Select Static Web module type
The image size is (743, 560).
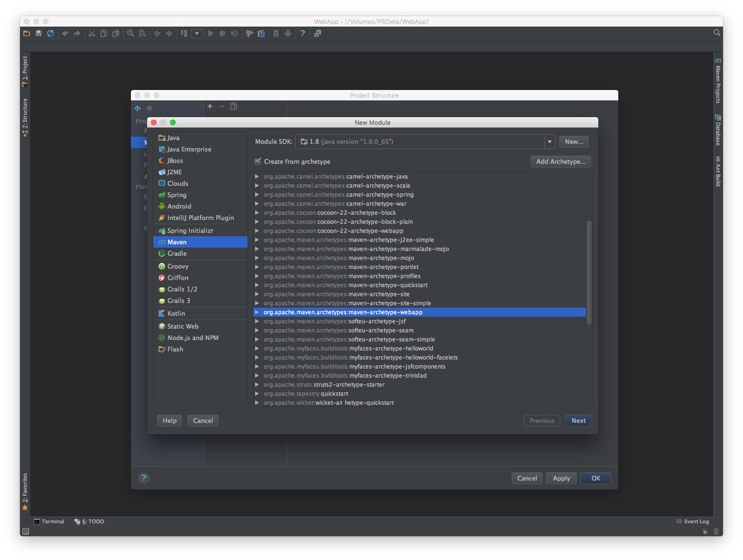[x=200, y=326]
